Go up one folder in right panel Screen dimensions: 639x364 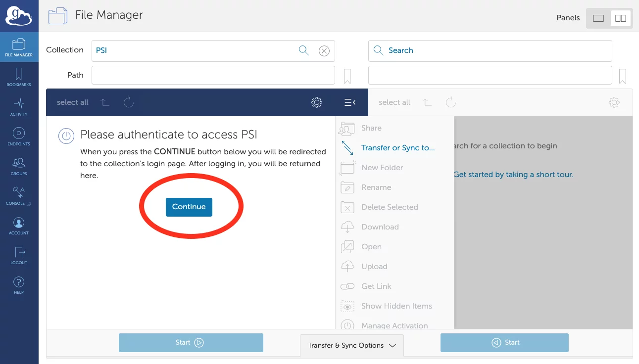[427, 102]
